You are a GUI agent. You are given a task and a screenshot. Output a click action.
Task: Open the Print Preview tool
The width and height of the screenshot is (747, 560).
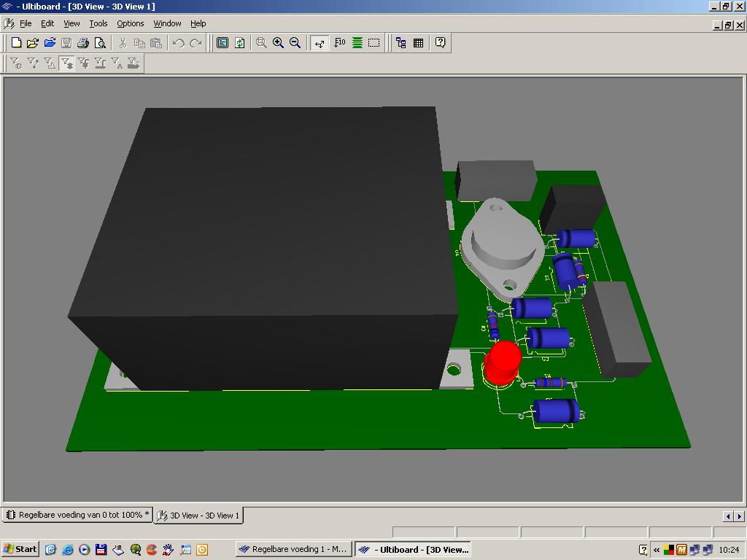(x=100, y=43)
